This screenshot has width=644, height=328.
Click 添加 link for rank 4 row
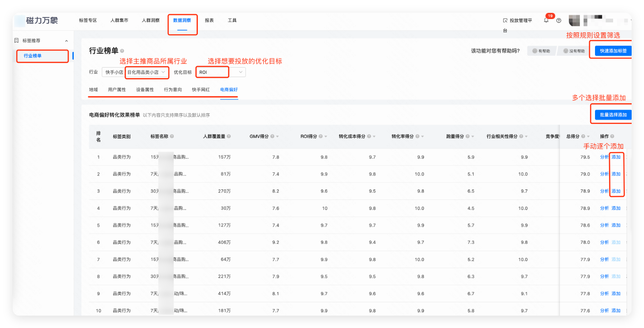click(616, 209)
